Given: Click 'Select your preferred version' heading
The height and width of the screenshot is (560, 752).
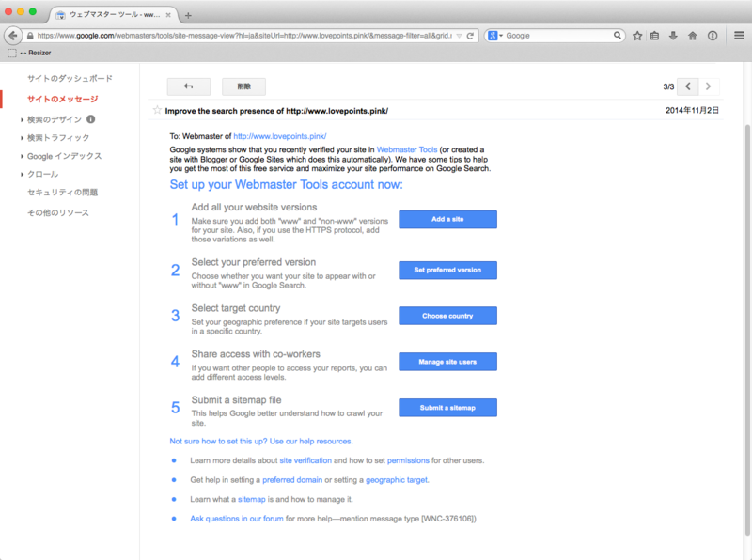Looking at the screenshot, I should coord(254,262).
